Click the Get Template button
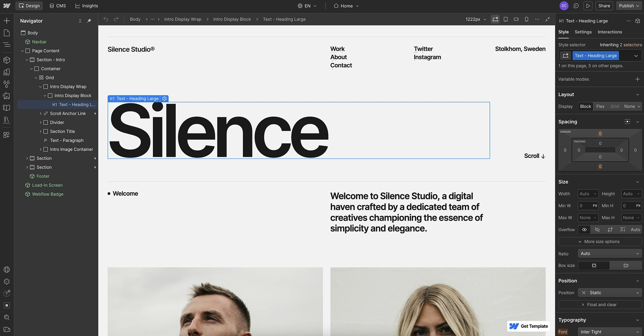This screenshot has width=644, height=336. [x=529, y=326]
